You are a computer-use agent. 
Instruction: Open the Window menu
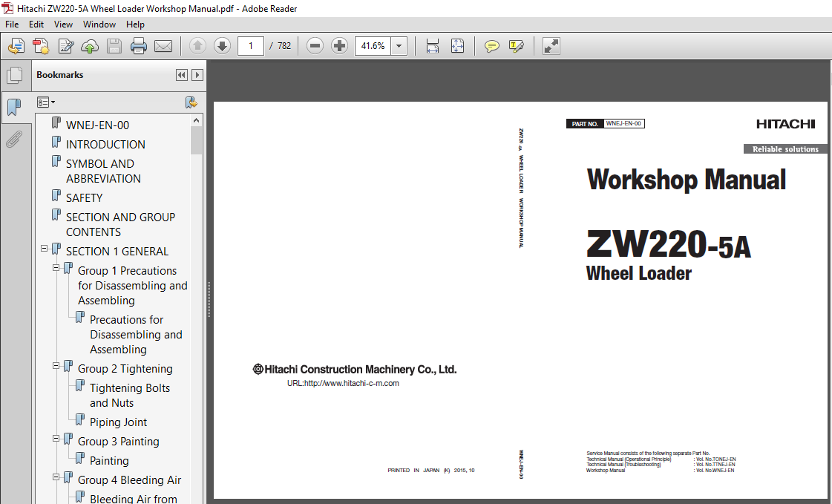(x=99, y=24)
